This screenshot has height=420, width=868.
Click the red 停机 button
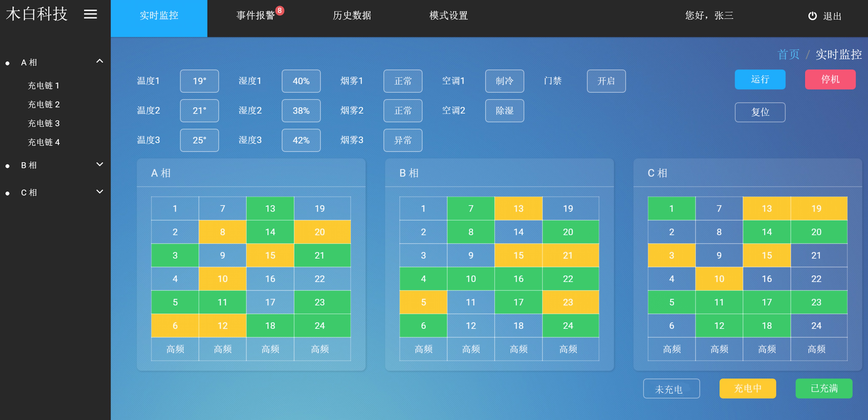coord(830,80)
